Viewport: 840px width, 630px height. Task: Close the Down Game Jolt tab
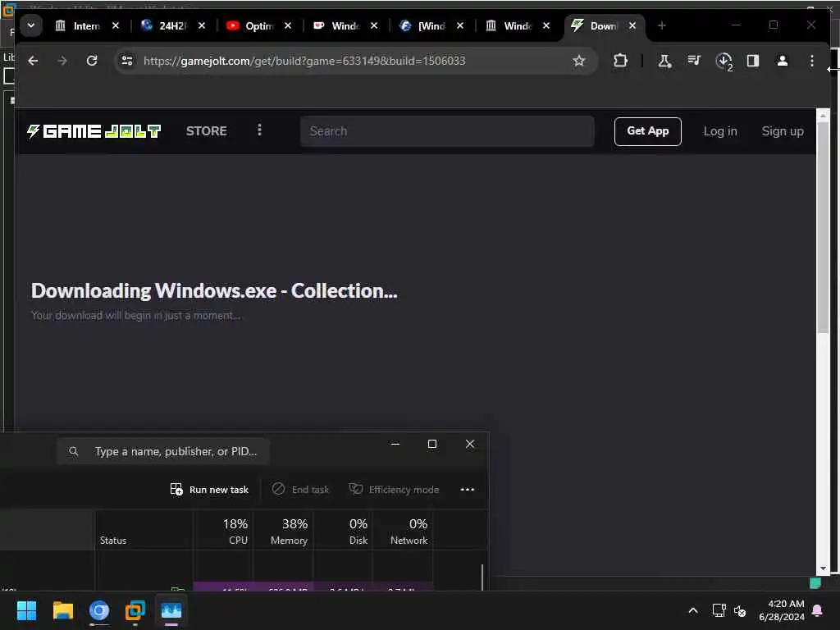pyautogui.click(x=632, y=25)
